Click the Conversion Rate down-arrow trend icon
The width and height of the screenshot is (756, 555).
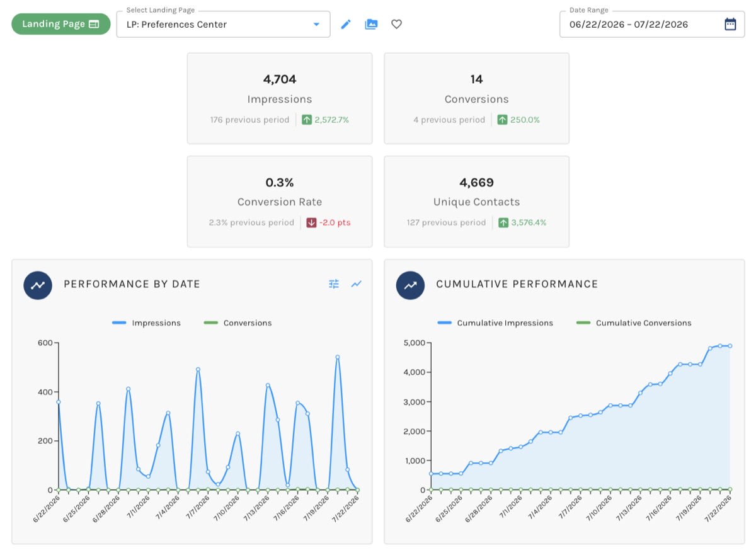point(311,222)
